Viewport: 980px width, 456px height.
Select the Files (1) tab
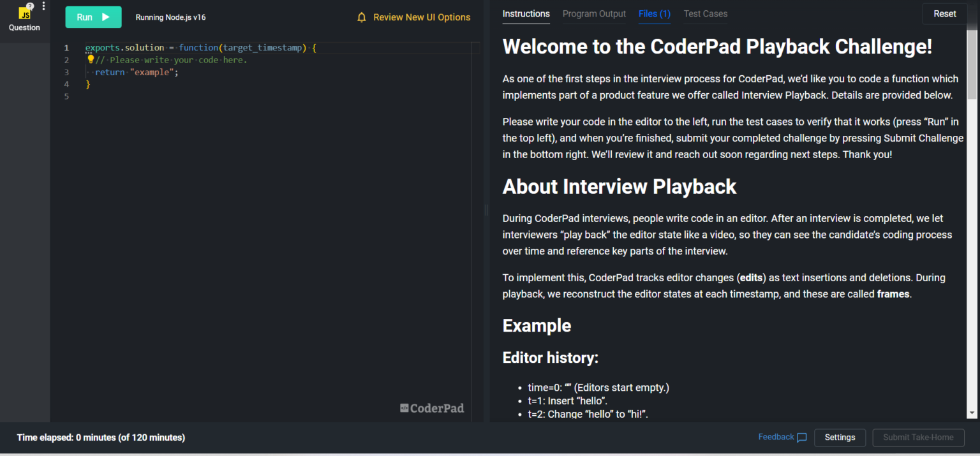(654, 13)
